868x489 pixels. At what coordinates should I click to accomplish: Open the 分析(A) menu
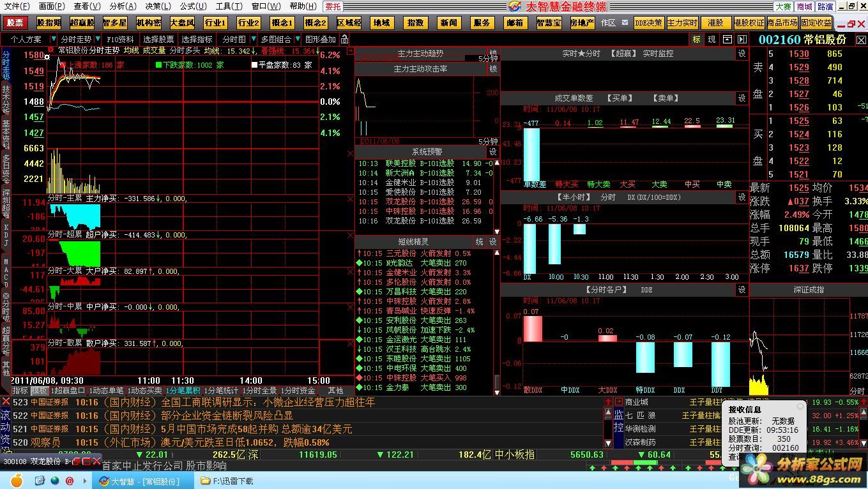click(x=123, y=6)
